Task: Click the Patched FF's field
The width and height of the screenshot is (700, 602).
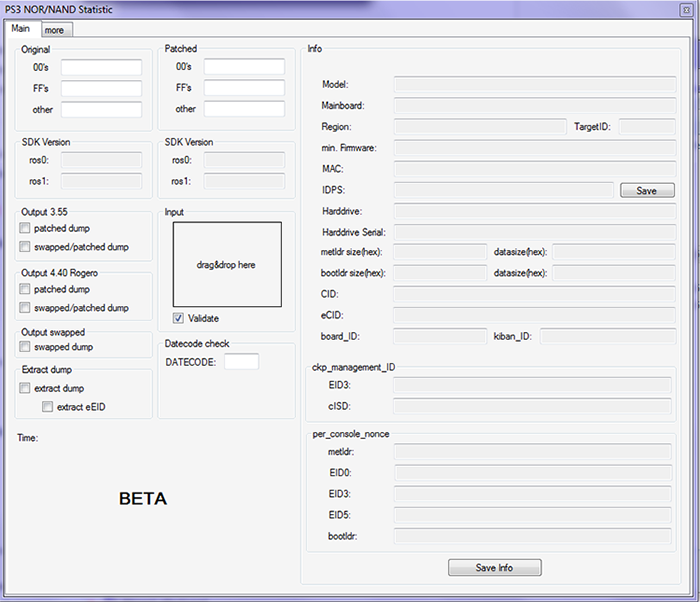Action: click(244, 88)
